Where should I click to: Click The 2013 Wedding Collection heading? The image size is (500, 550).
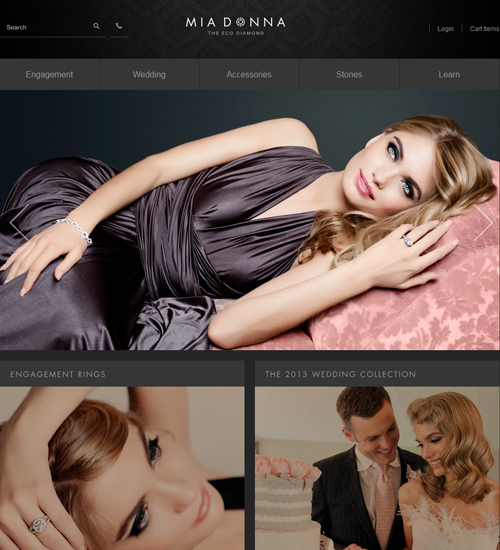(340, 374)
